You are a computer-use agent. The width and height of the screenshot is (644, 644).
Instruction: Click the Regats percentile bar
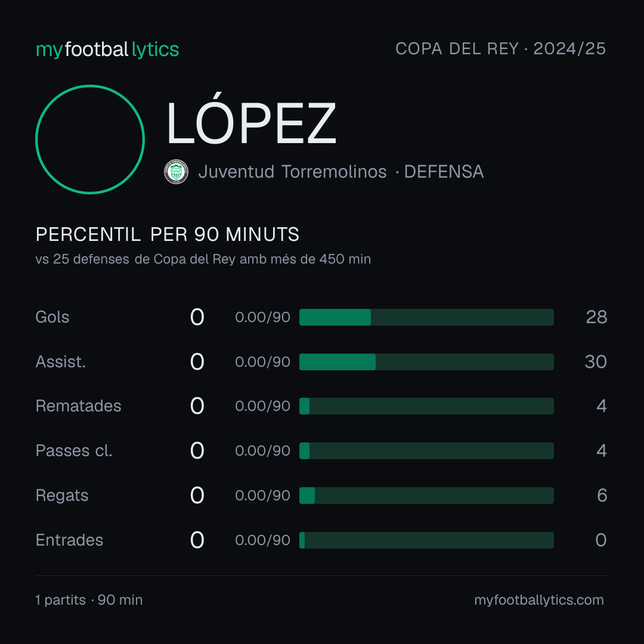426,496
